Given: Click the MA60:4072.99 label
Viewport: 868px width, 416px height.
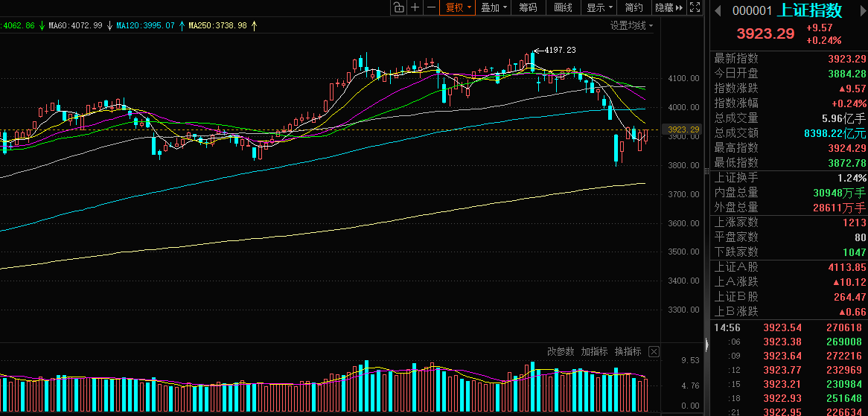Looking at the screenshot, I should click(x=75, y=25).
